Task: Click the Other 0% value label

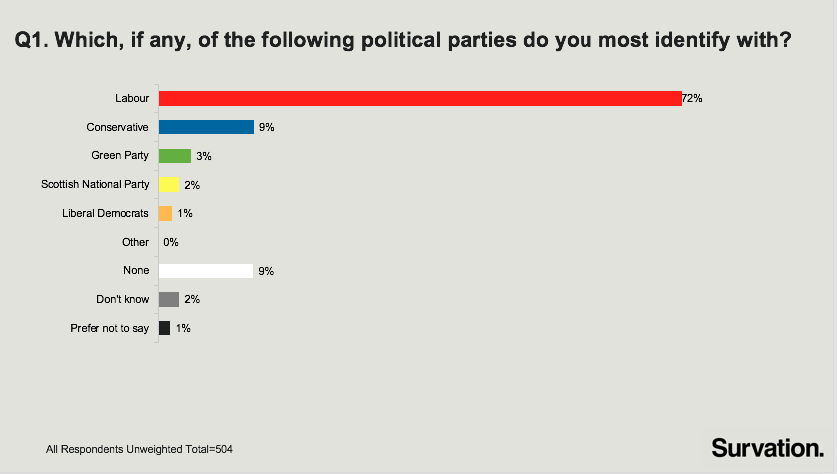Action: (171, 242)
